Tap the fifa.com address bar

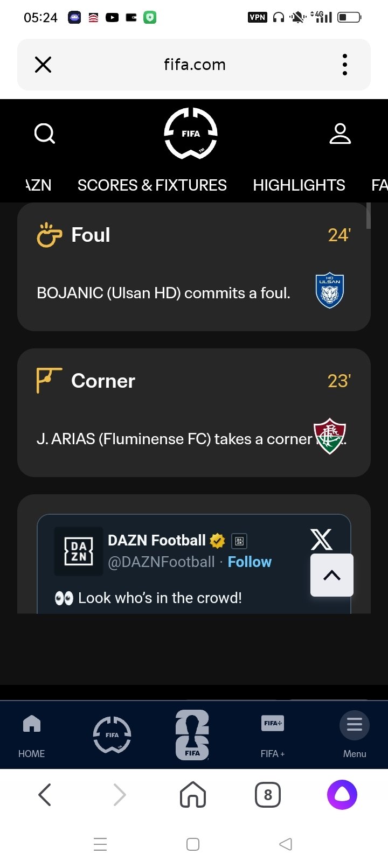point(195,65)
